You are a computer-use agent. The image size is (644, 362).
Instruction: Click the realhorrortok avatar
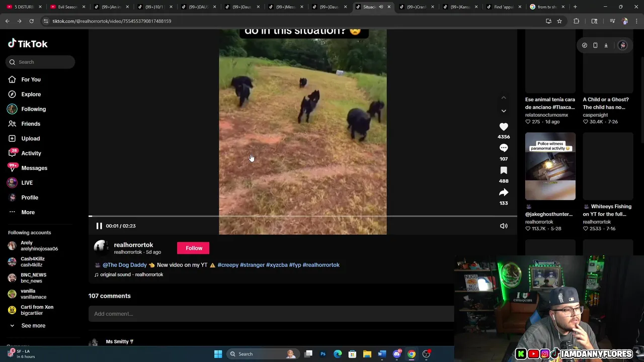101,247
